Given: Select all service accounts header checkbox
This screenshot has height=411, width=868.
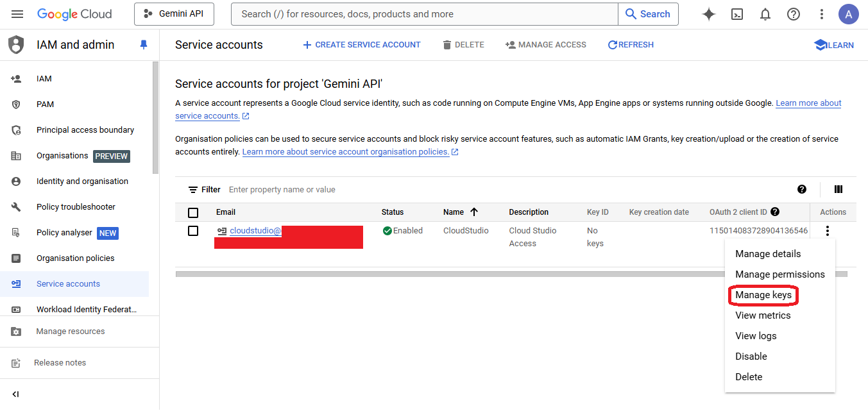Looking at the screenshot, I should [x=193, y=213].
